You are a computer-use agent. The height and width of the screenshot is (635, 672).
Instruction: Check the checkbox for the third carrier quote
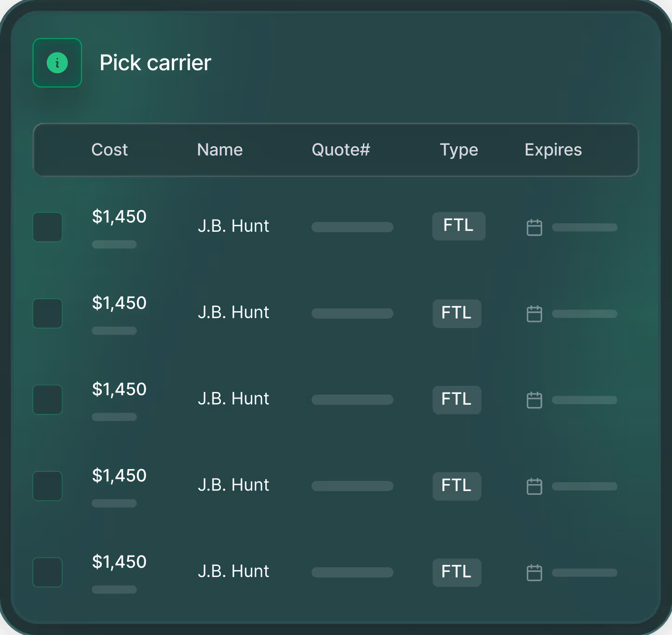click(x=47, y=400)
